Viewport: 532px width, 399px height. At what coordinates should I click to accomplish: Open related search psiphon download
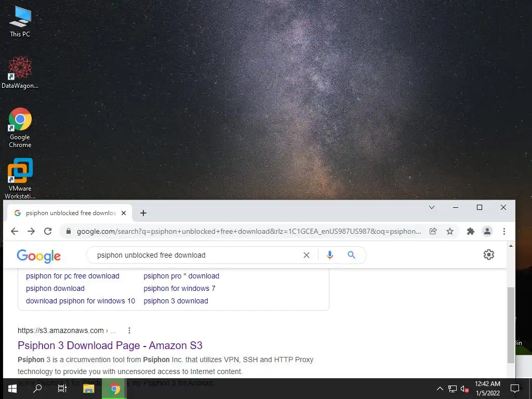pos(55,289)
